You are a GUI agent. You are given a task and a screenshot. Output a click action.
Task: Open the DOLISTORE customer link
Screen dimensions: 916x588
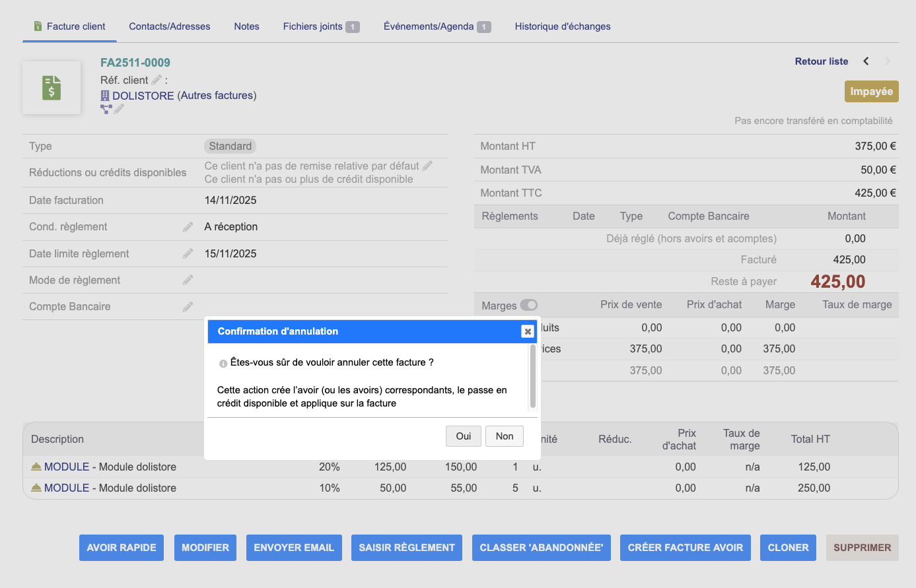tap(143, 96)
